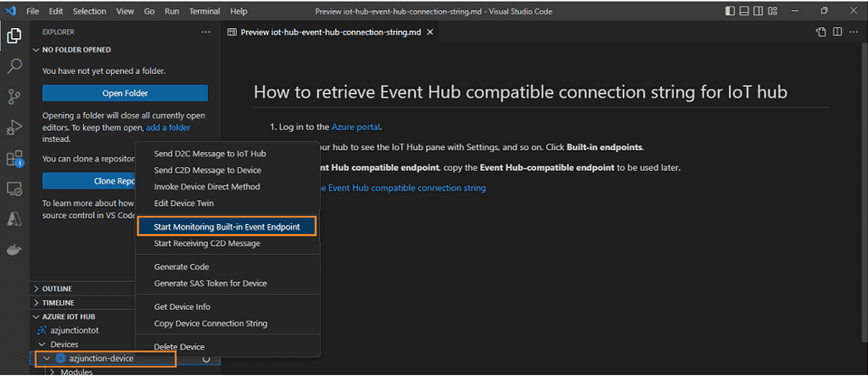
Task: Choose Edit Device Twin
Action: [228, 203]
